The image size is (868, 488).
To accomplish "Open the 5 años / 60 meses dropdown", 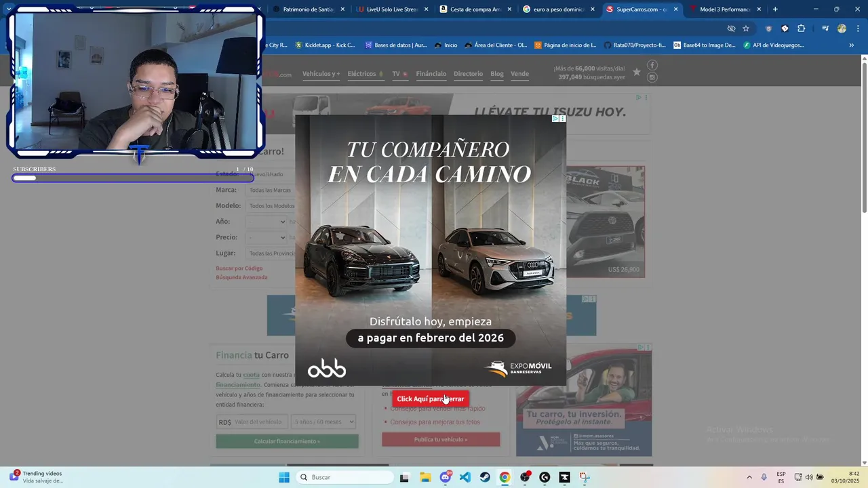I will (323, 422).
